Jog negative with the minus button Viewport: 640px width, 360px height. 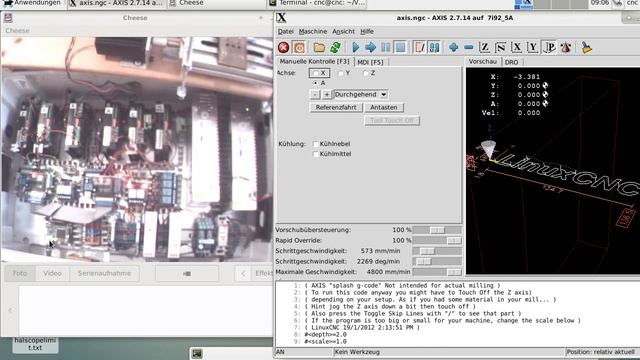pos(315,94)
